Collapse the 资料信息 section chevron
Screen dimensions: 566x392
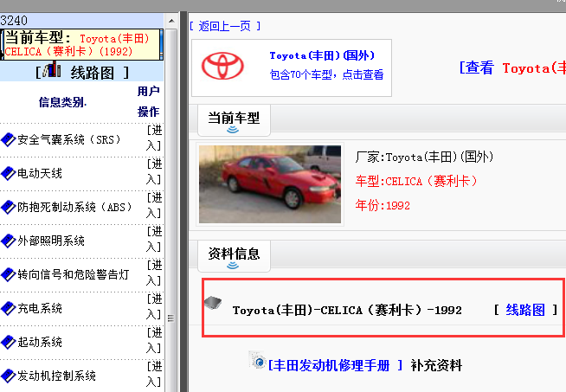point(233,266)
